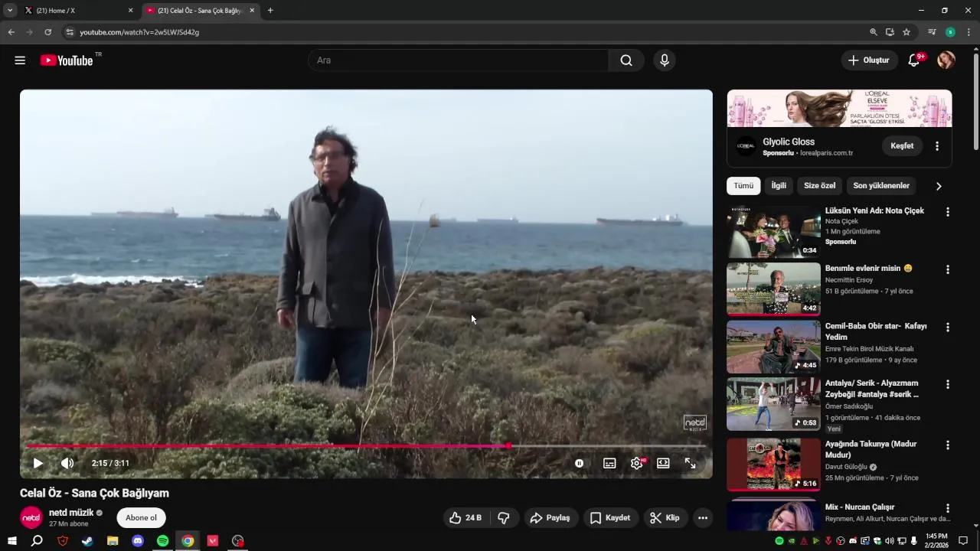Click the Paylaş share button
Image resolution: width=980 pixels, height=551 pixels.
tap(550, 518)
